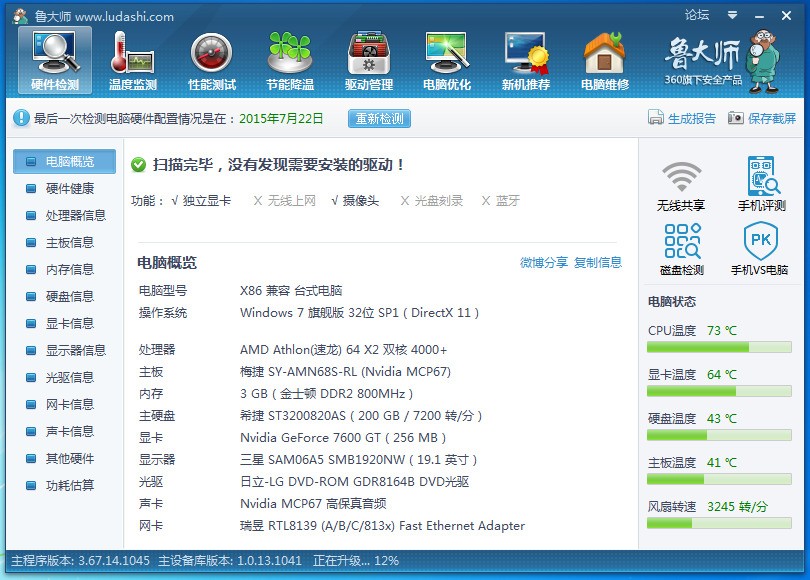Click the 生成报告 text link
810x580 pixels.
[x=692, y=118]
